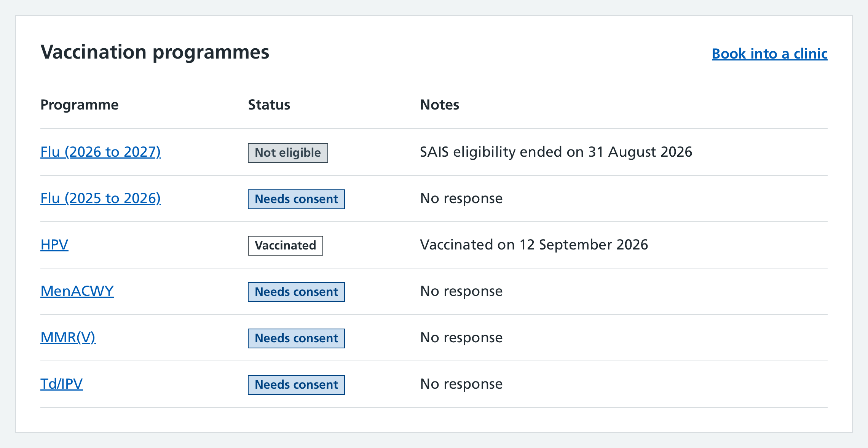Open the Flu (2025 to 2026) programme

(101, 199)
